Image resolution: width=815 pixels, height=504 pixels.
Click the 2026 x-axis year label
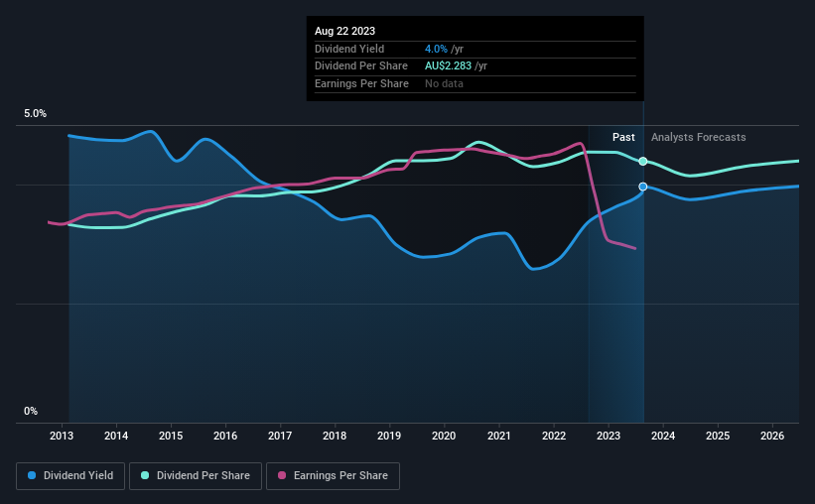click(x=772, y=436)
